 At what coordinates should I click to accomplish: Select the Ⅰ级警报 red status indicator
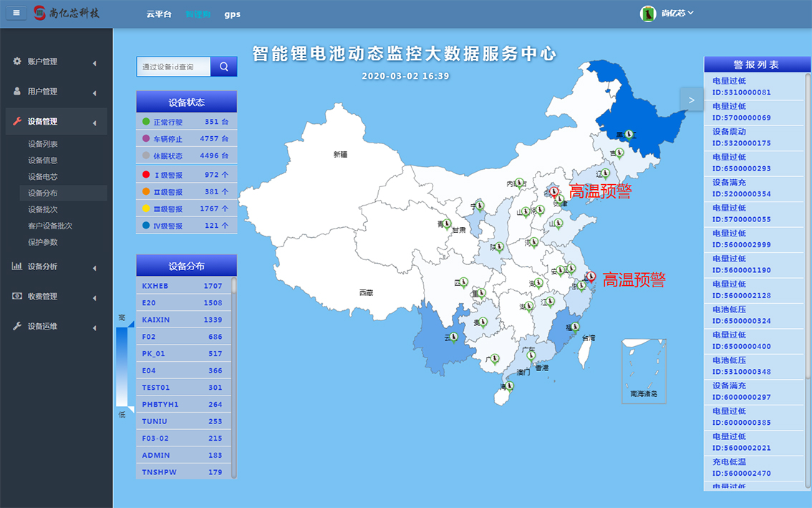click(x=146, y=174)
